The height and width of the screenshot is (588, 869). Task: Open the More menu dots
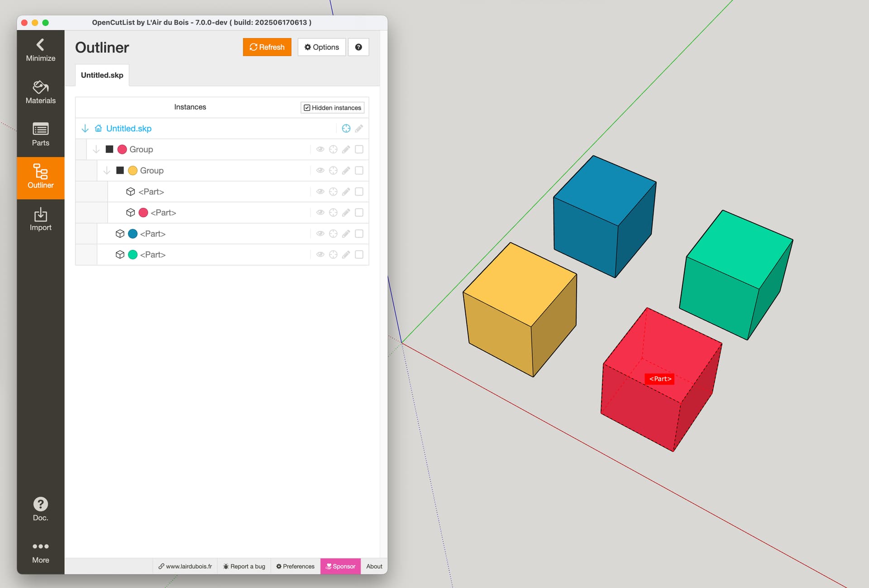(40, 546)
